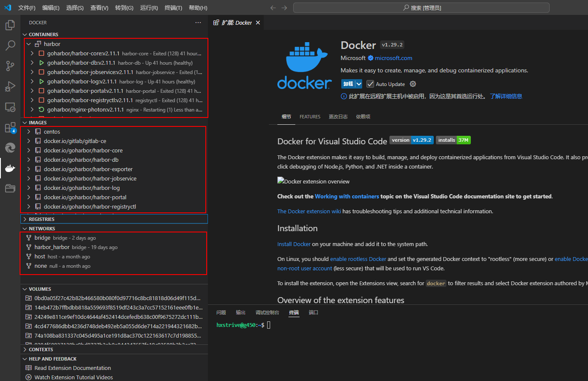Open the 终端(T) menu
Screen dimensions: 588x381
click(x=173, y=8)
